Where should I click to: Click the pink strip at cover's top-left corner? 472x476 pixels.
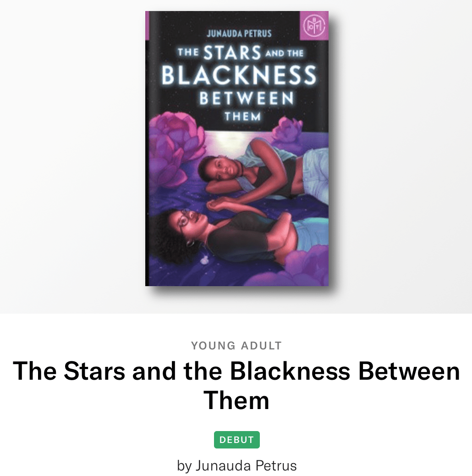pyautogui.click(x=147, y=25)
